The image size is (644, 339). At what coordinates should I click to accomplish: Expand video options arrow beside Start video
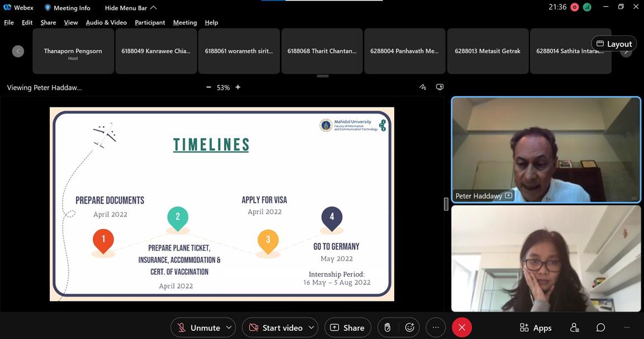pyautogui.click(x=311, y=328)
